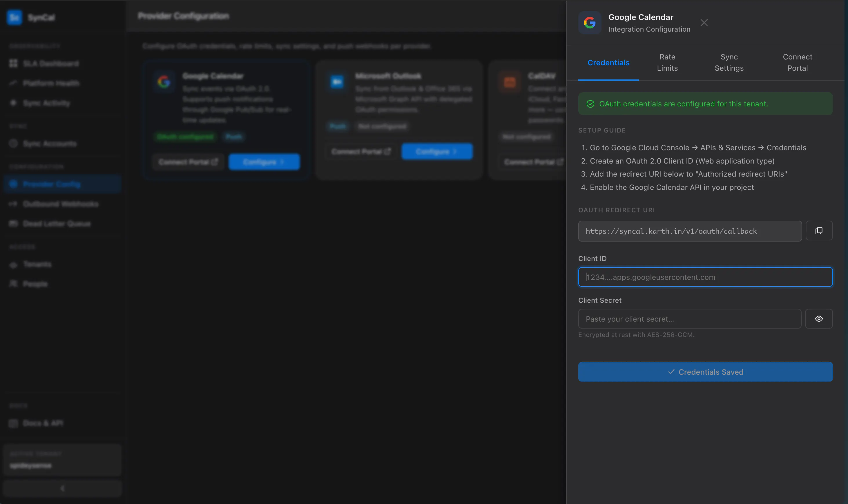Click the Provider Config icon
The height and width of the screenshot is (504, 848).
point(13,184)
